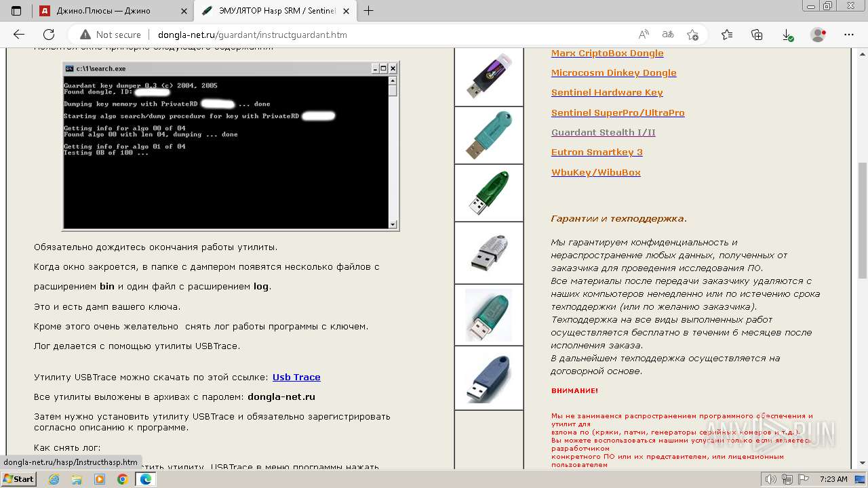
Task: Open the browser profile menu
Action: [818, 35]
